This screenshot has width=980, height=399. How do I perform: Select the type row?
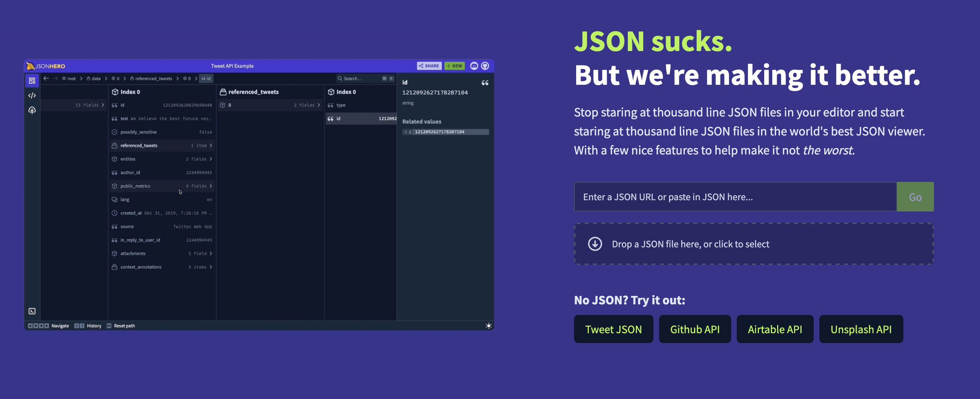361,105
